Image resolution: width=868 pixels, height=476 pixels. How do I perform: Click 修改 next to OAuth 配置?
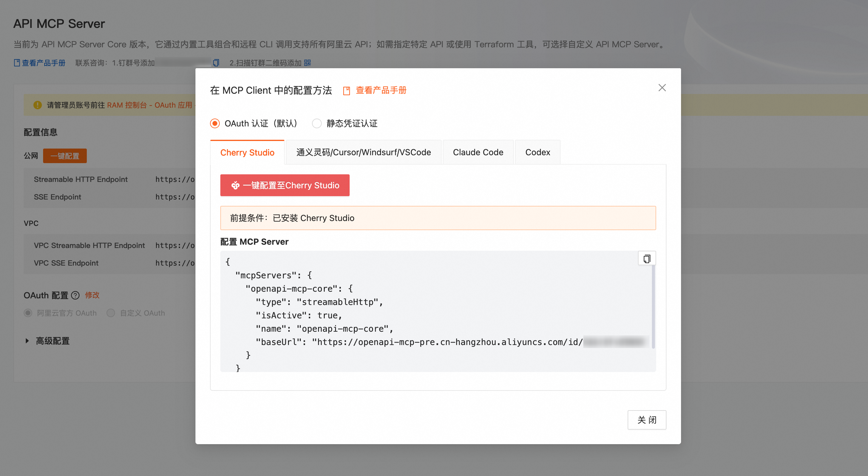tap(92, 295)
